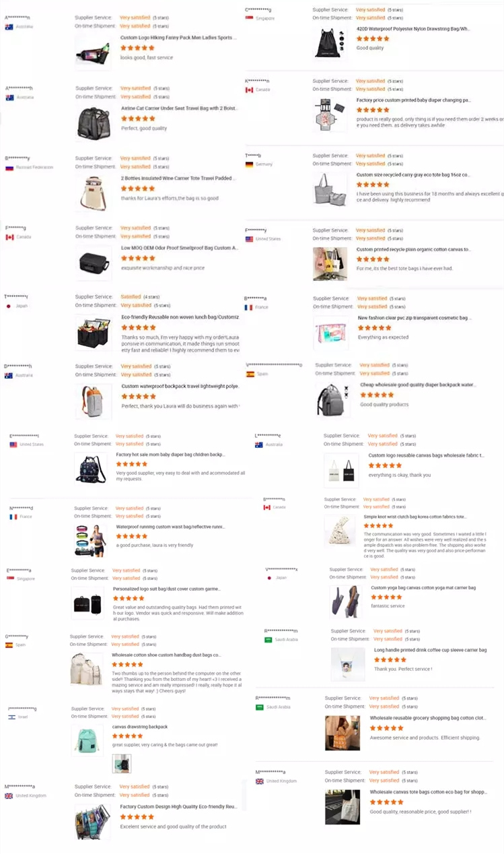Viewport: 504px width, 854px height.
Task: Click the Israel flag icon
Action: [11, 717]
